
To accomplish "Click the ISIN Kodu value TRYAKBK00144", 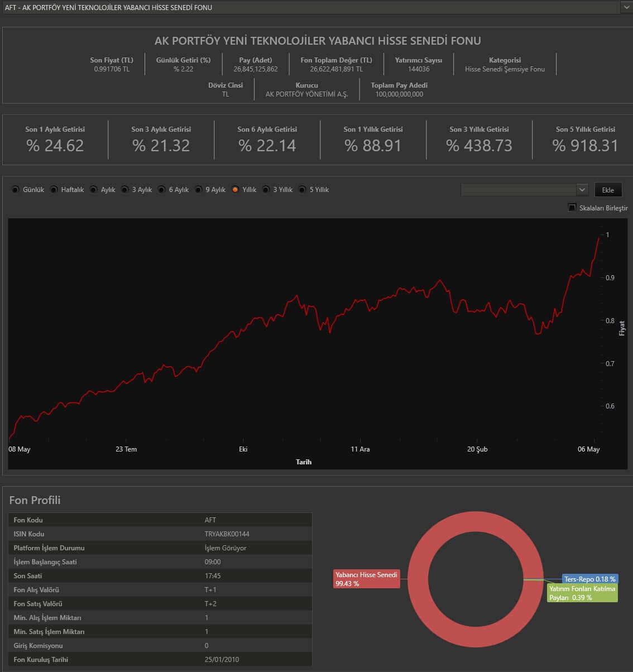I will pyautogui.click(x=227, y=534).
